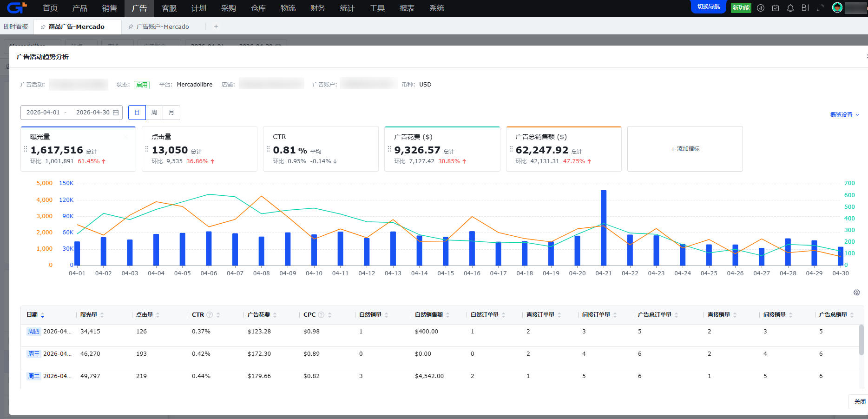Select the 日 daily granularity toggle
Image resolution: width=868 pixels, height=419 pixels.
point(137,113)
